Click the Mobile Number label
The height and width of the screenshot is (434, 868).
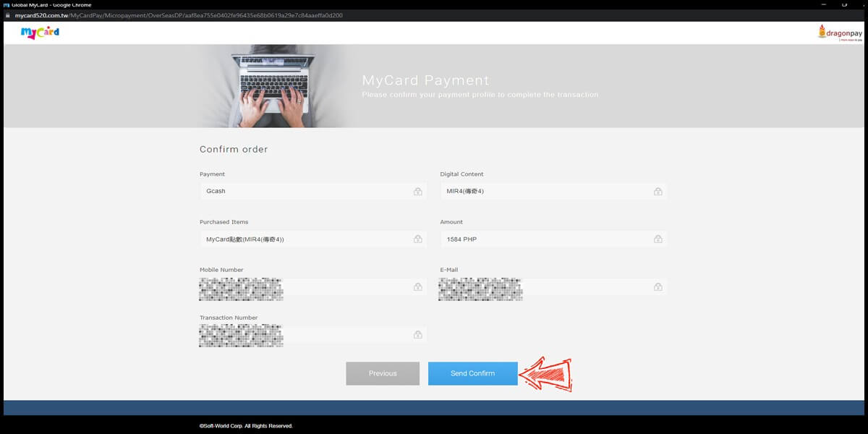(221, 270)
